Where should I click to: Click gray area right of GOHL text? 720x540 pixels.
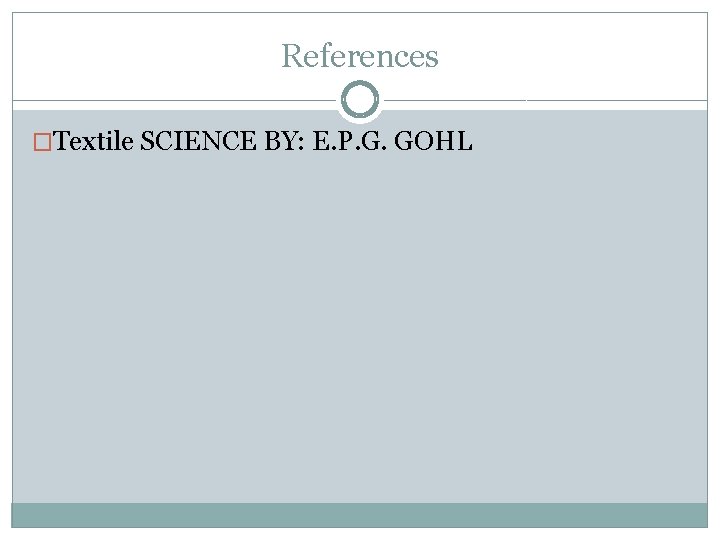[x=590, y=141]
